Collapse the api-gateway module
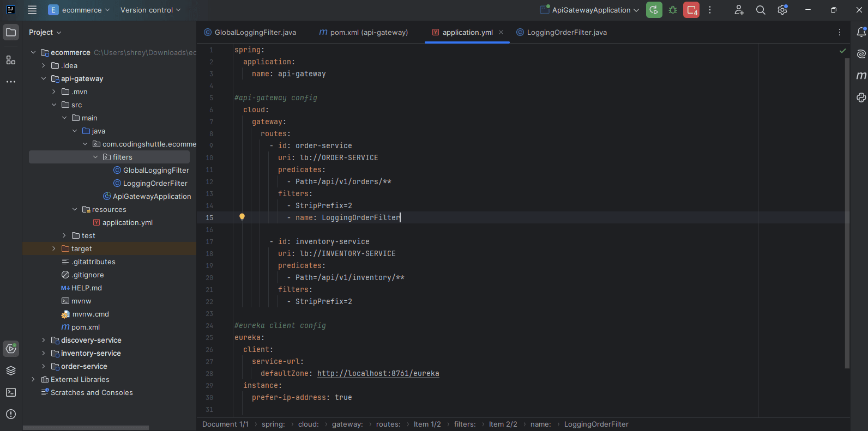This screenshot has height=431, width=868. [44, 78]
